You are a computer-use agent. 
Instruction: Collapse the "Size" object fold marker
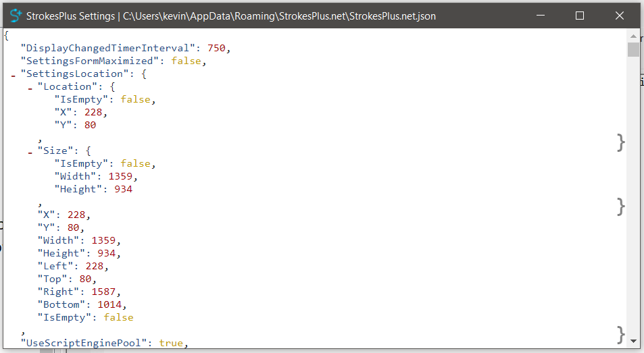(x=30, y=153)
